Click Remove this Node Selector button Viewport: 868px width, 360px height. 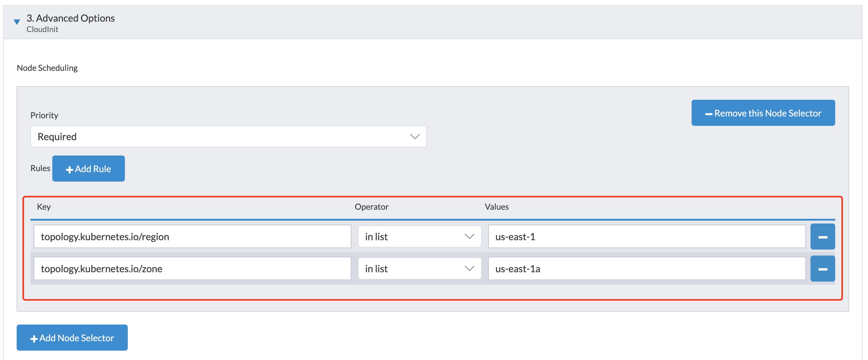click(763, 113)
